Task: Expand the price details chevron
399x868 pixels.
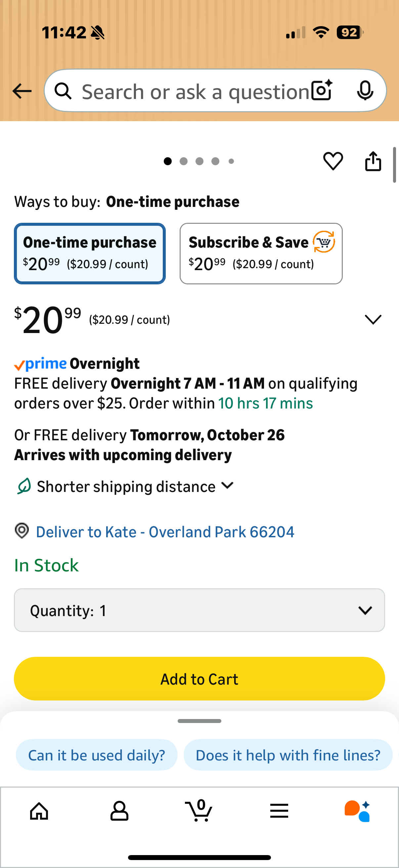Action: point(373,319)
